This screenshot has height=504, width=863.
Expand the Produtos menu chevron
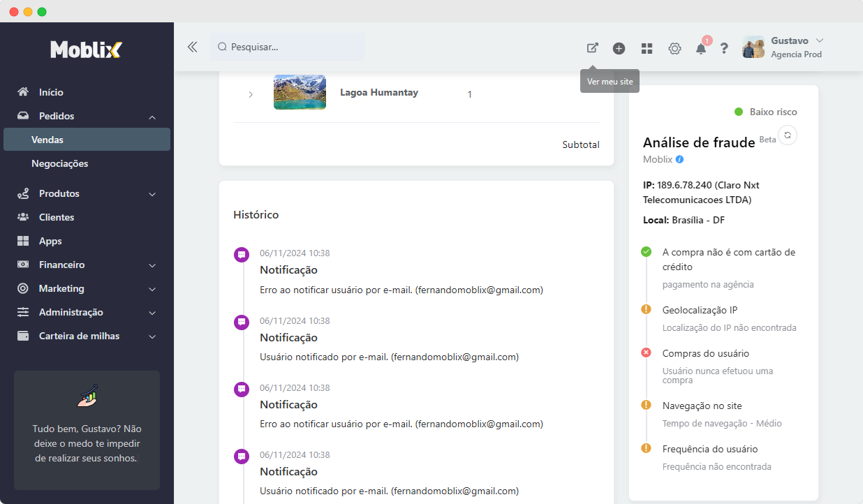(152, 194)
